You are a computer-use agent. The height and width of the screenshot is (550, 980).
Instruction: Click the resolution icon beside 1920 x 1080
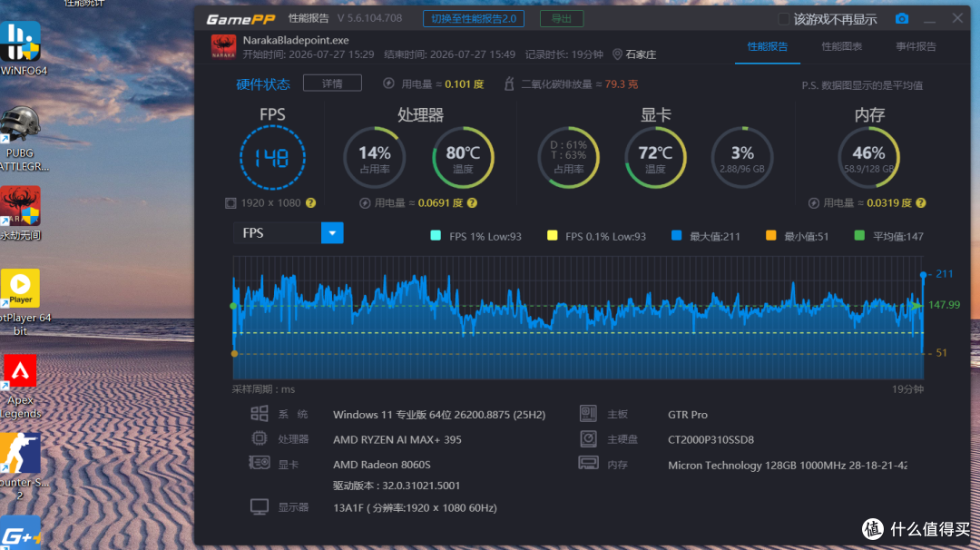[x=230, y=203]
